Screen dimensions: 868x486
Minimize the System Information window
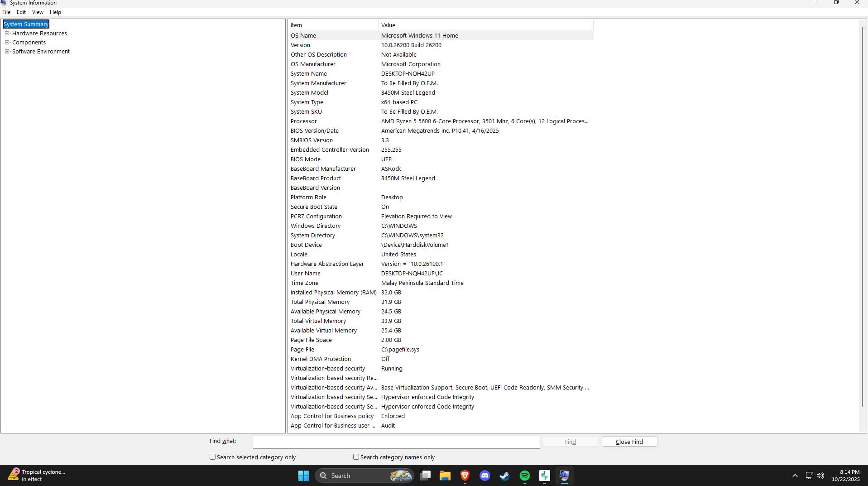click(816, 3)
